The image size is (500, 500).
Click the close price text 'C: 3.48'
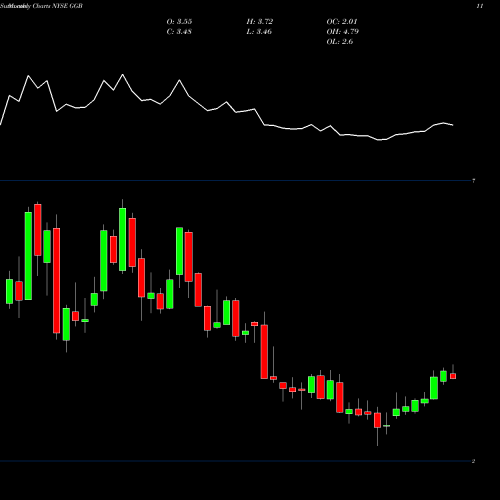pos(179,32)
